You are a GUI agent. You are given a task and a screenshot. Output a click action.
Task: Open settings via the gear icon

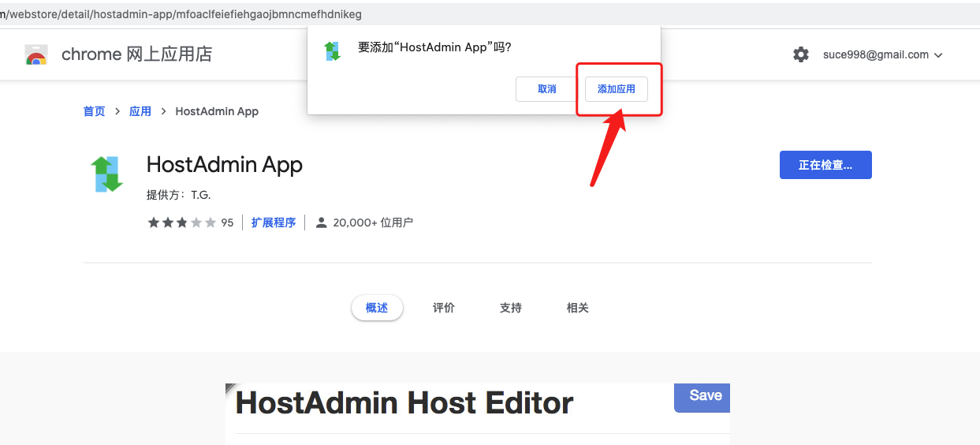point(801,54)
